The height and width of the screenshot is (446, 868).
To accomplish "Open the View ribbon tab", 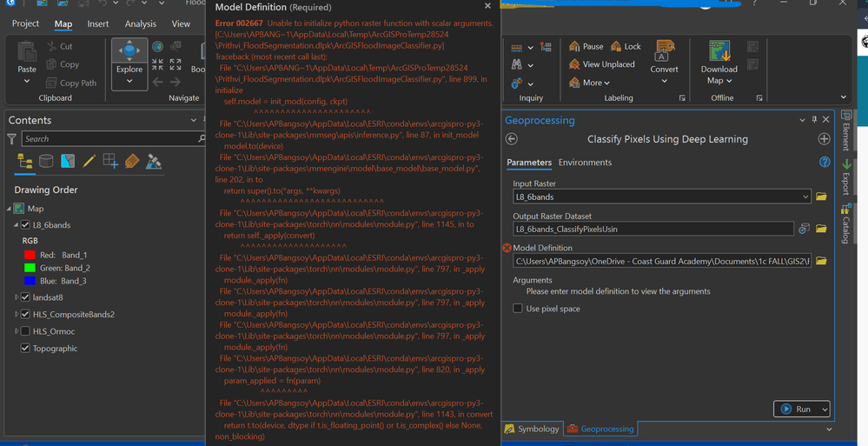I will click(x=181, y=23).
